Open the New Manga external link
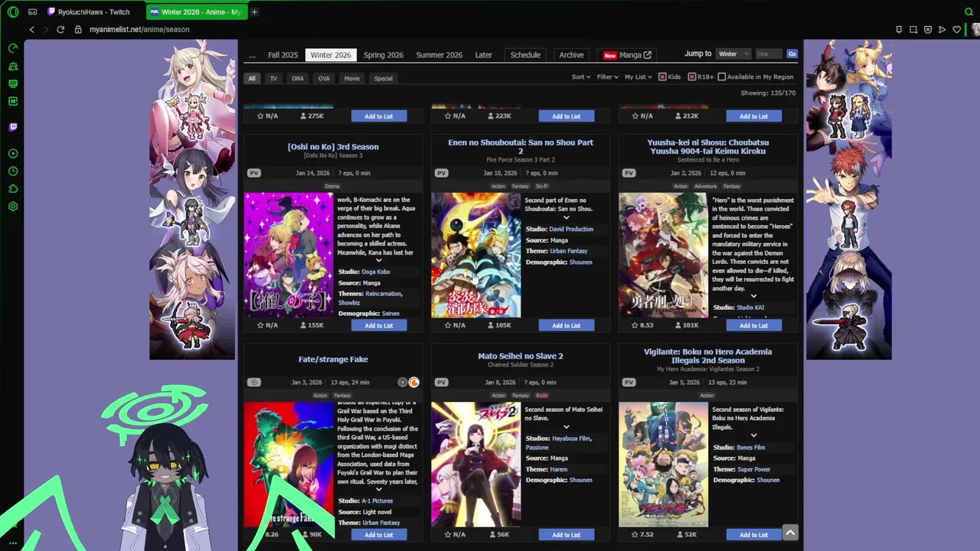Image resolution: width=980 pixels, height=551 pixels. pos(626,55)
